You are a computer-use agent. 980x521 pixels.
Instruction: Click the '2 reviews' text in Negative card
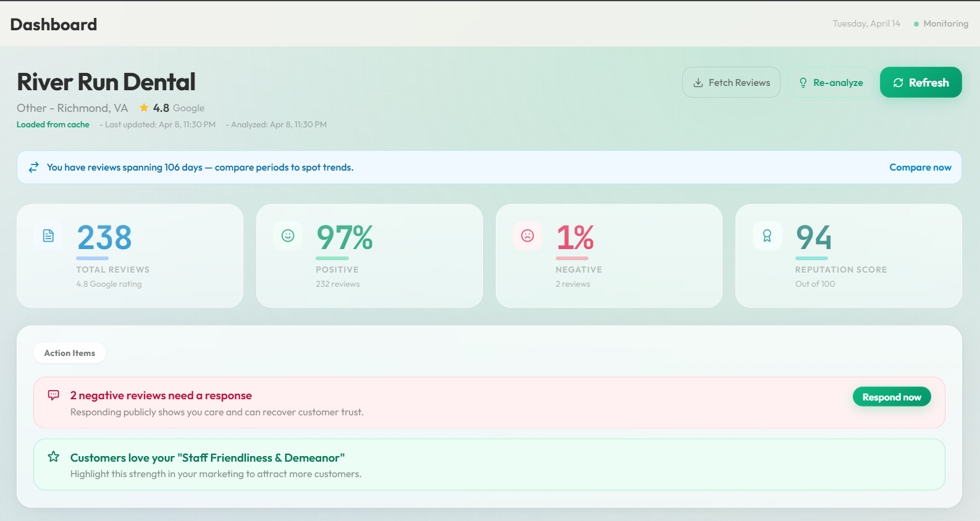click(x=573, y=284)
